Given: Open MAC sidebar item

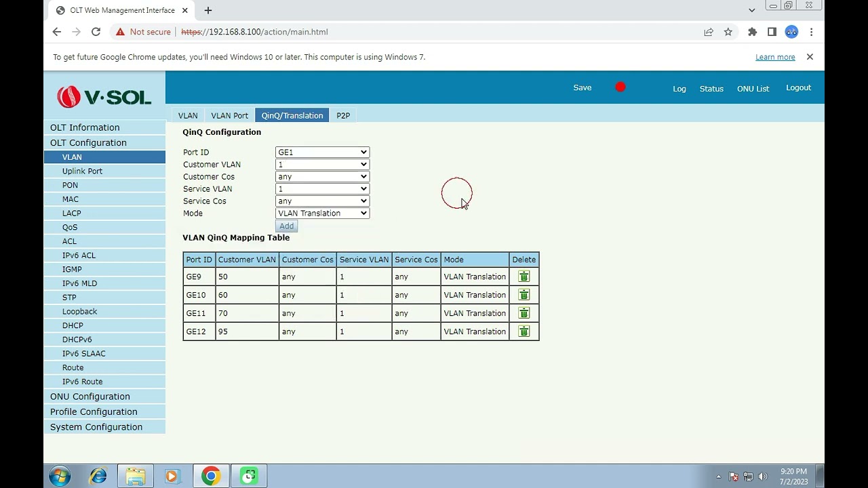Looking at the screenshot, I should click(x=104, y=199).
